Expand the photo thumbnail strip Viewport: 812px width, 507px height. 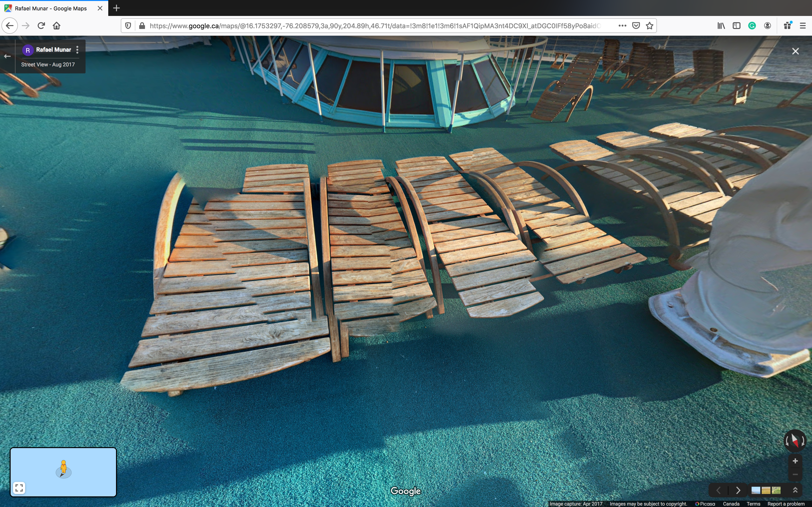[795, 490]
